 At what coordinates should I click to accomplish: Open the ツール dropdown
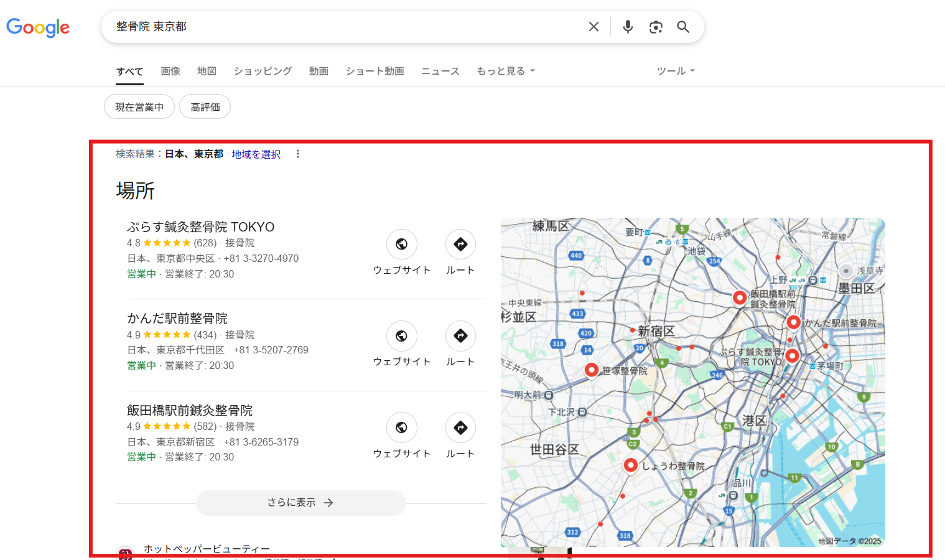(x=675, y=71)
